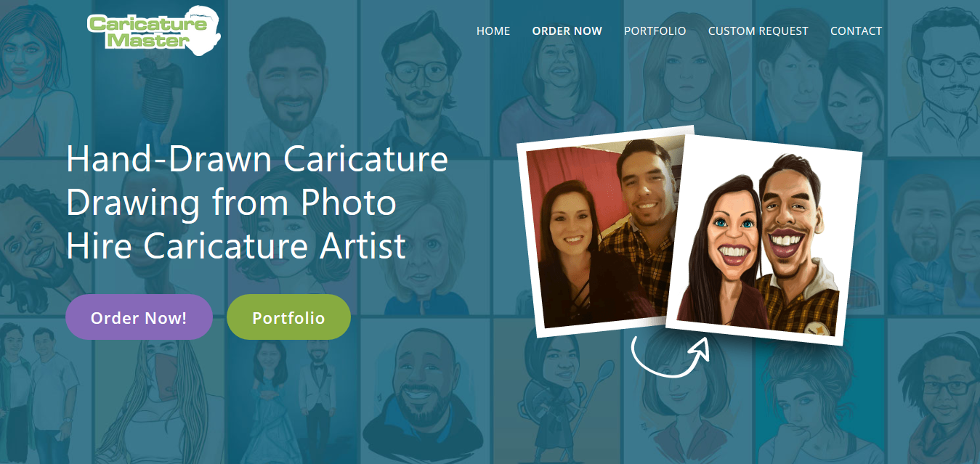Go to the ORDER NOW page
This screenshot has height=464, width=980.
(x=567, y=31)
